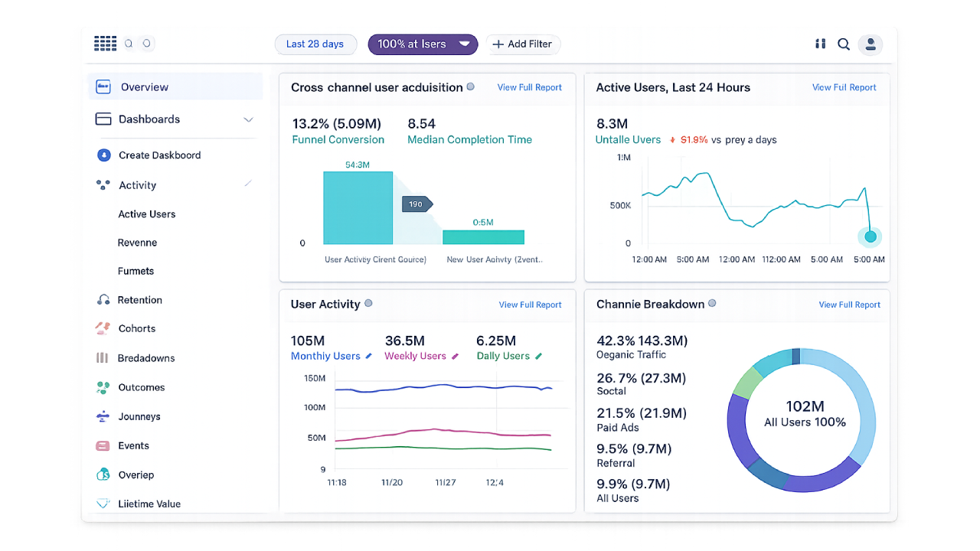View Full Report for Cross channel acquisition
980x551 pixels.
530,87
